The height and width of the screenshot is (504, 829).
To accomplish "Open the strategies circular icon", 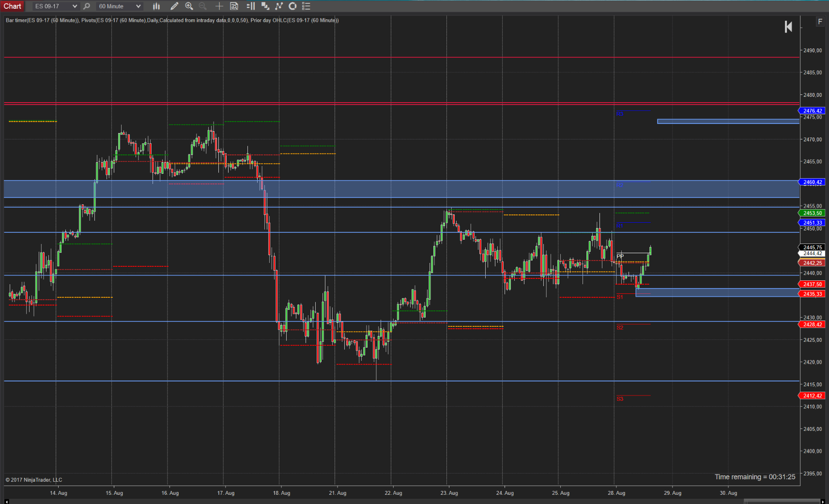I will coord(292,6).
